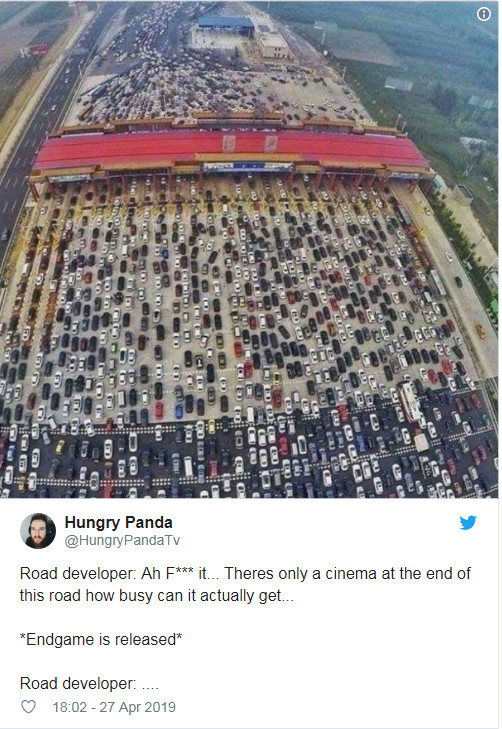This screenshot has width=502, height=729.
Task: Click the final "Road developer: ...." line
Action: pos(89,683)
